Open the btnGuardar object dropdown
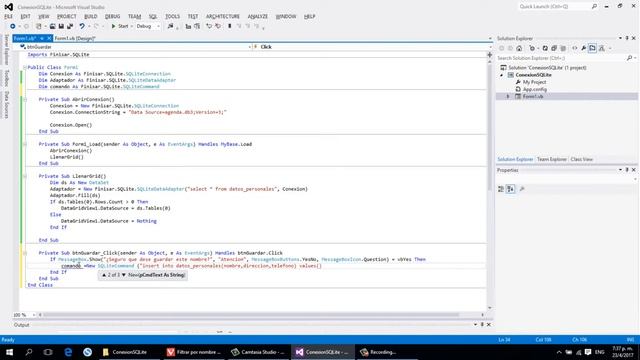 tap(249, 47)
